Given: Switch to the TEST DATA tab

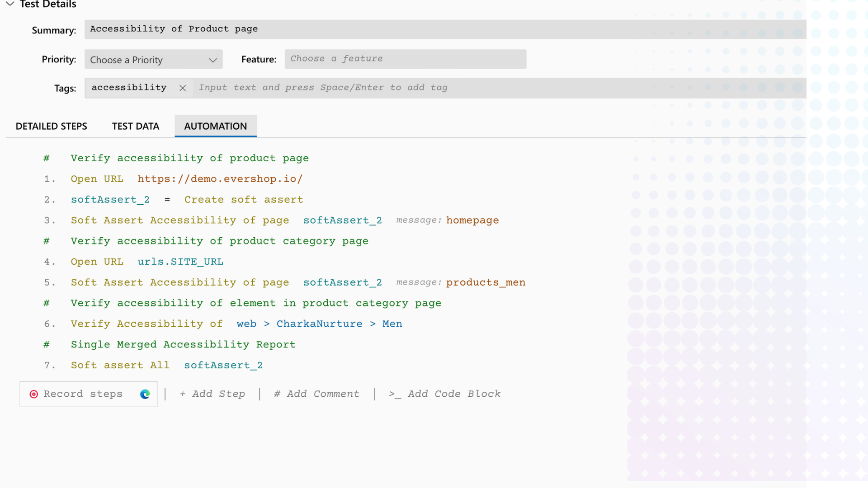Looking at the screenshot, I should pos(135,126).
